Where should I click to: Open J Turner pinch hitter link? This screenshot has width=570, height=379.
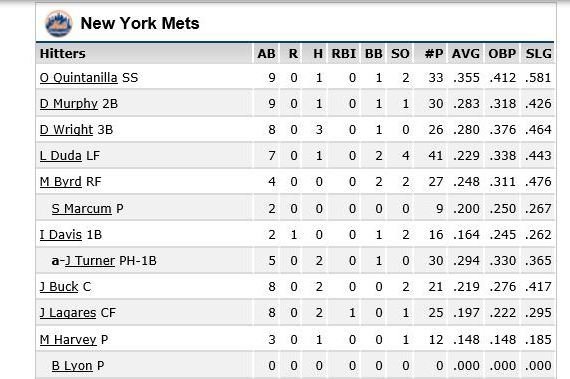pyautogui.click(x=90, y=261)
